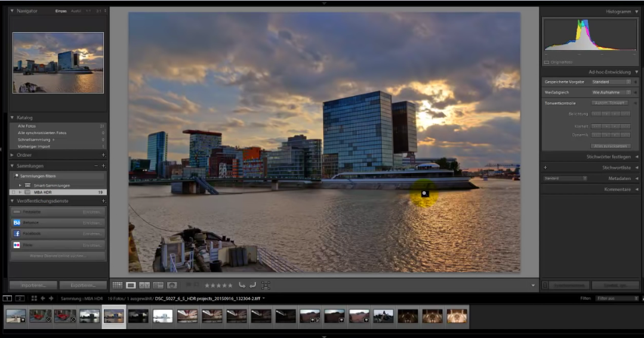Expand the Ordner panel
This screenshot has width=644, height=338.
pos(13,155)
